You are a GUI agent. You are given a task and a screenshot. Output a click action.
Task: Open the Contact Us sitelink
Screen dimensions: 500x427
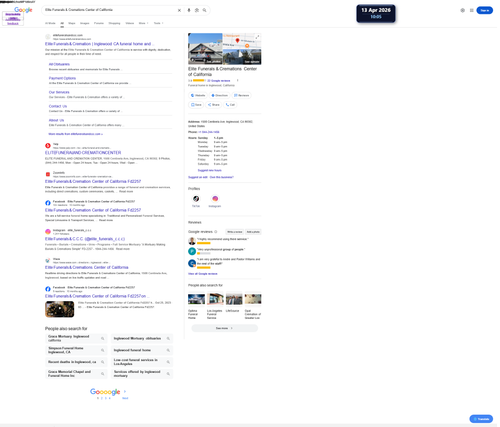[x=58, y=106]
